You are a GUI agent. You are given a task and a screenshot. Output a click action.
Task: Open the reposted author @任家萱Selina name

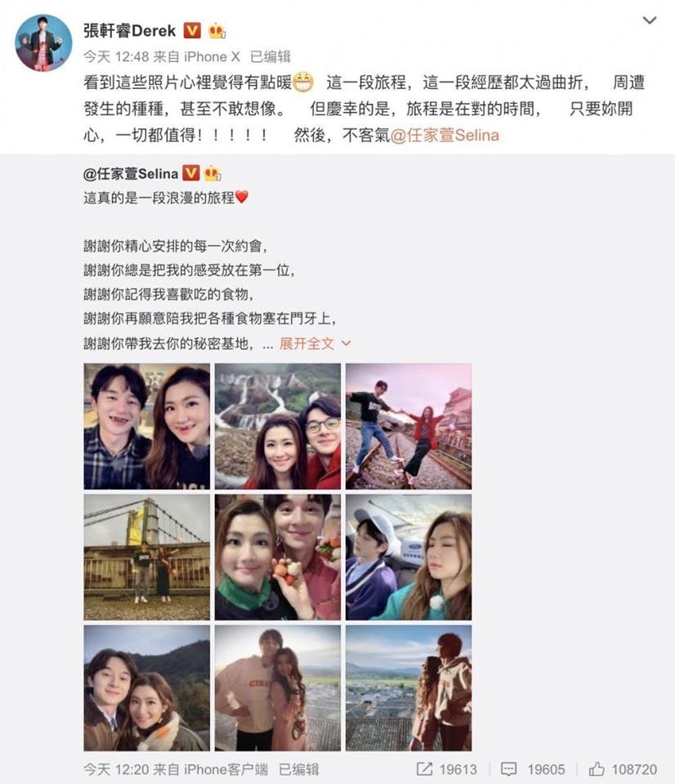[131, 173]
